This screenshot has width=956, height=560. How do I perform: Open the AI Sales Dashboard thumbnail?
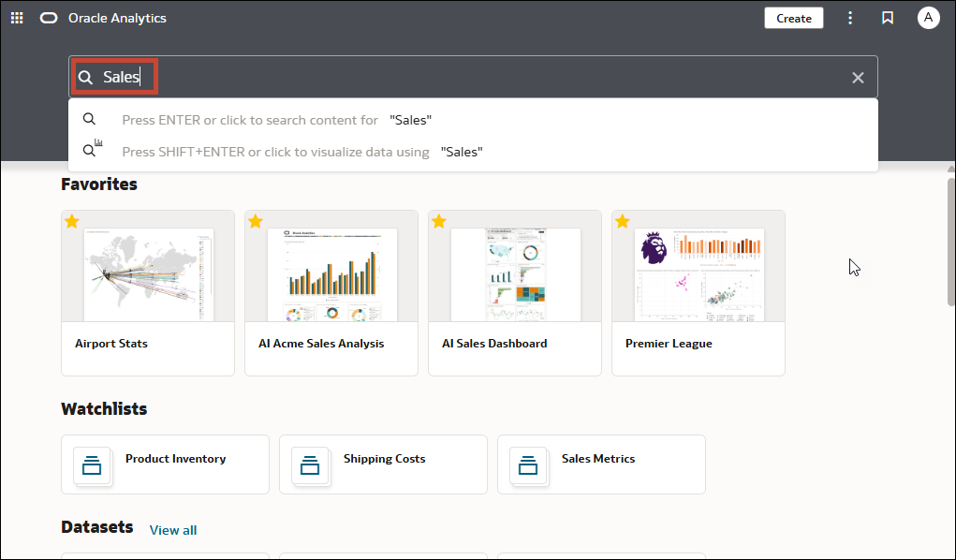tap(515, 274)
